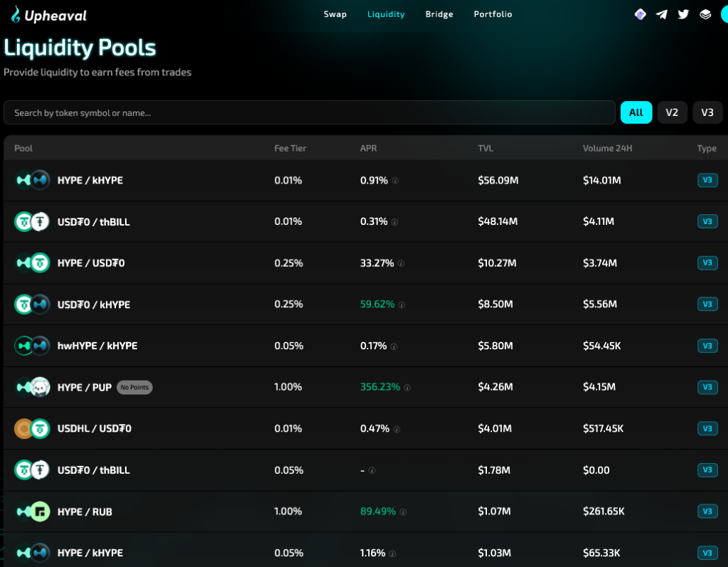Click the GitBook docs icon

pyautogui.click(x=705, y=14)
